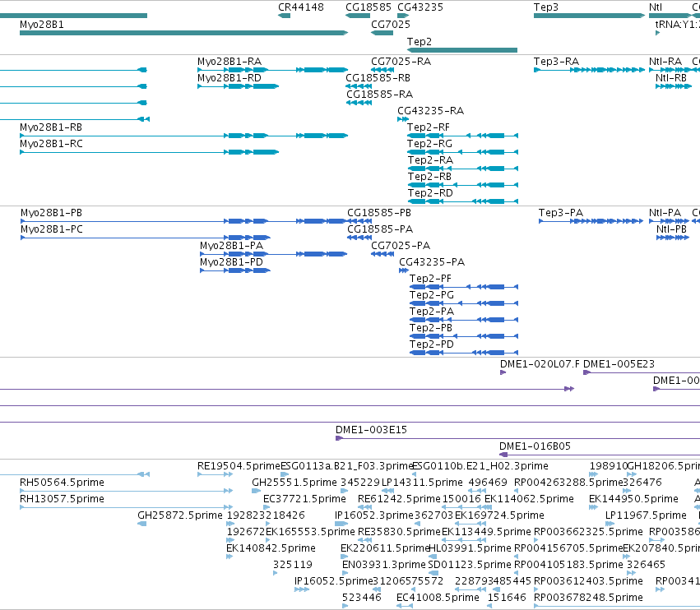Click the IP16052.3prime EST label
The height and width of the screenshot is (610, 700).
pos(374,515)
